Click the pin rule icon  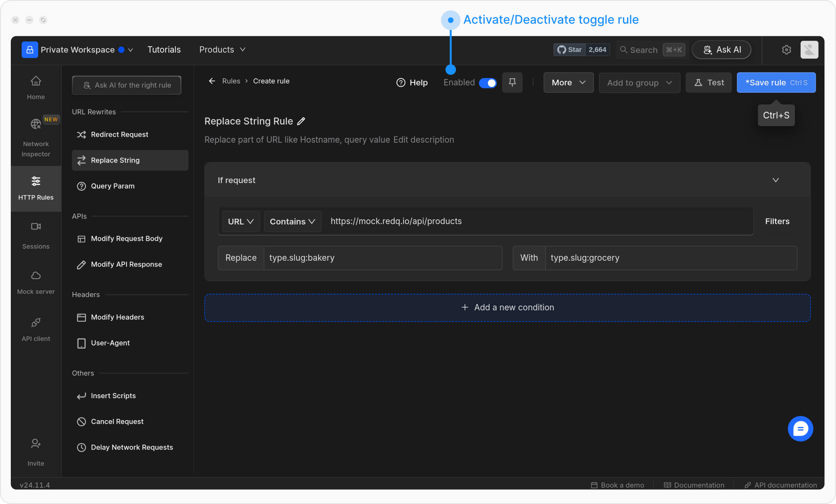512,82
